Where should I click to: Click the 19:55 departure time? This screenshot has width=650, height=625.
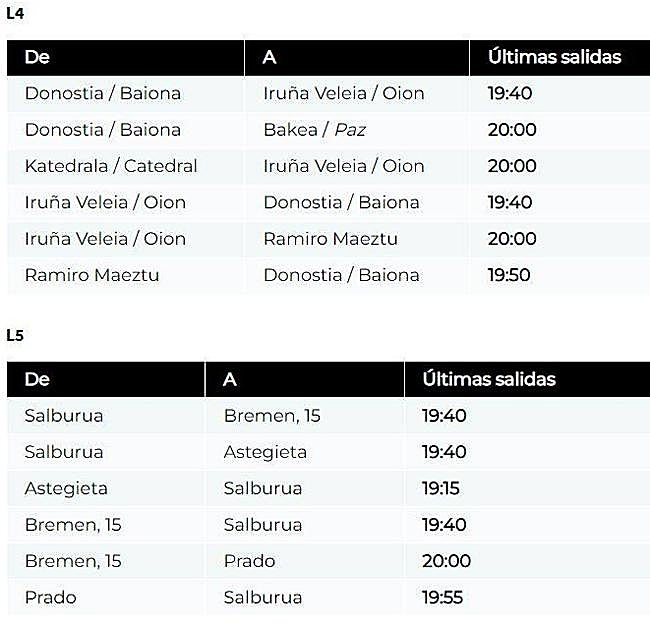coord(444,598)
